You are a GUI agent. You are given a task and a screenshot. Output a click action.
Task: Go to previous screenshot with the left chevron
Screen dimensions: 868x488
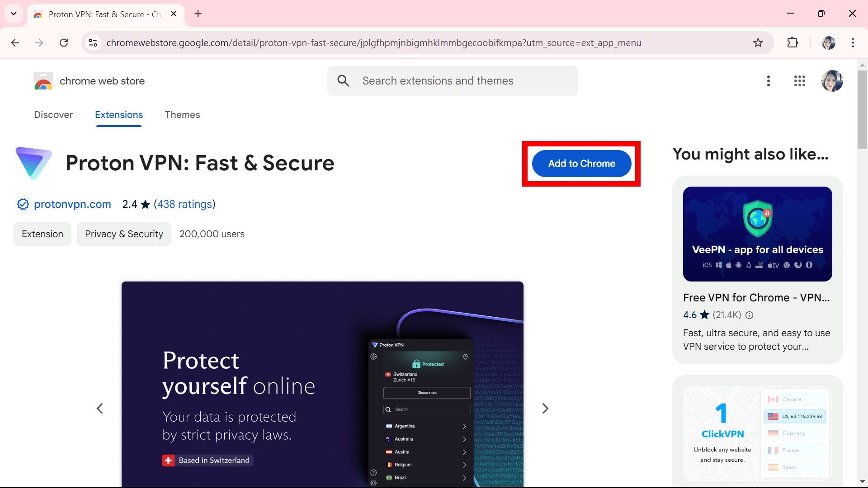pyautogui.click(x=100, y=408)
